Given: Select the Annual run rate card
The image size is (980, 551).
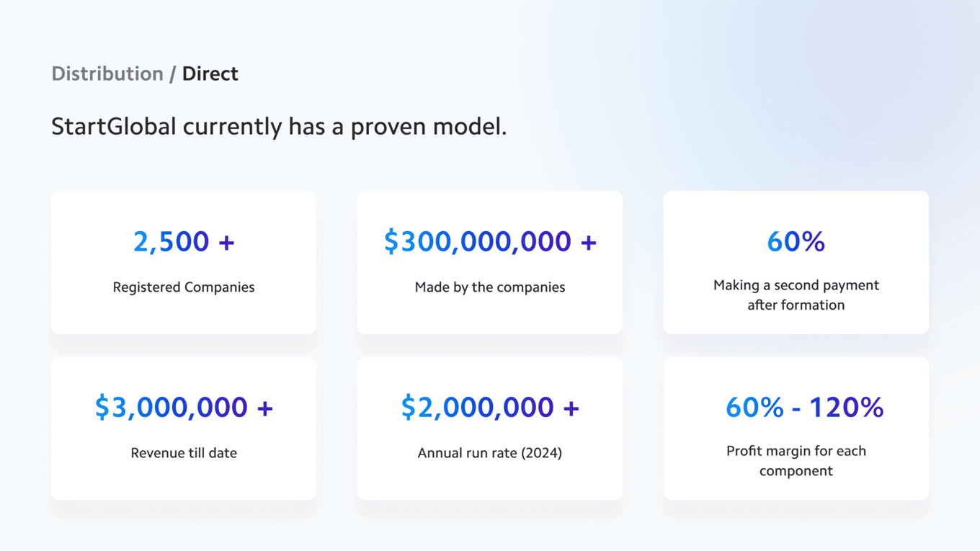Looking at the screenshot, I should (x=490, y=429).
